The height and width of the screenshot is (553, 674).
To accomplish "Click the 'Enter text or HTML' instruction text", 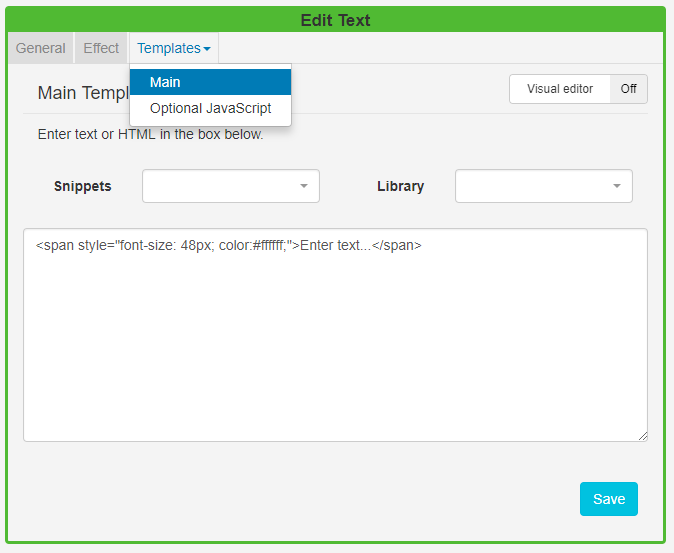I will click(150, 134).
